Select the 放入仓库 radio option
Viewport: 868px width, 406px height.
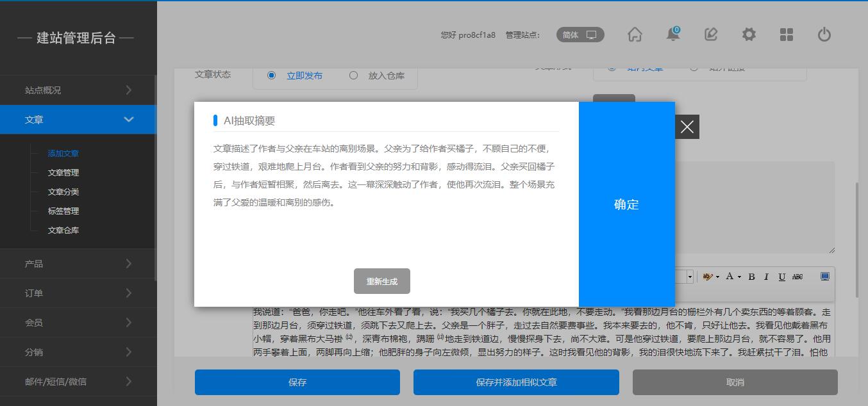tap(353, 76)
